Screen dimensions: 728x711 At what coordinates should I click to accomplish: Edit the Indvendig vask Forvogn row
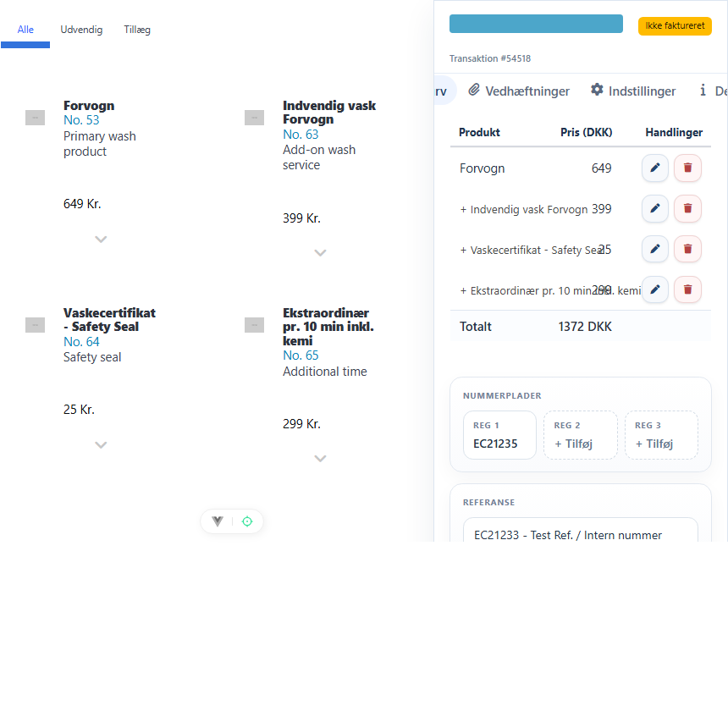click(654, 208)
